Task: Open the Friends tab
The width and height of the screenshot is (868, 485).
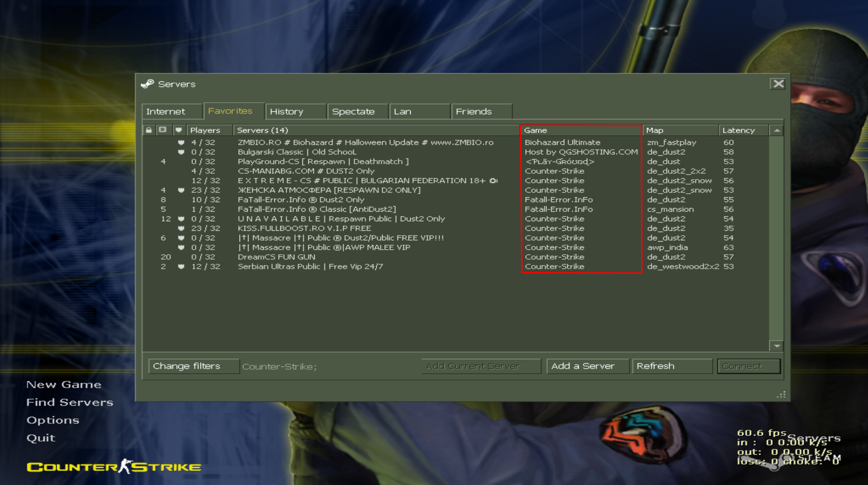Action: click(482, 111)
